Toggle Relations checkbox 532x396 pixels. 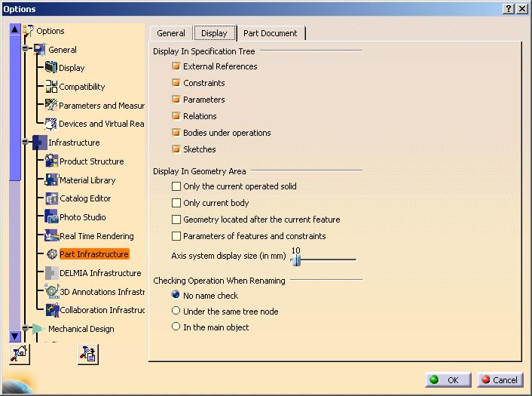176,116
